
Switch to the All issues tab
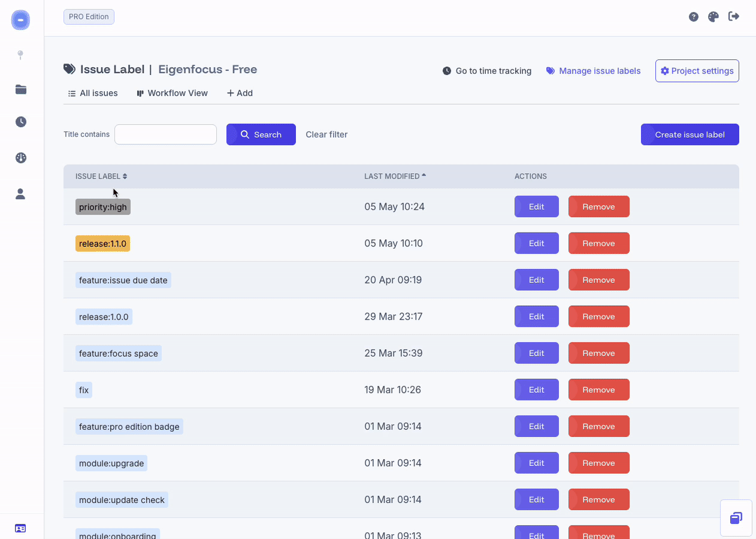click(x=93, y=93)
